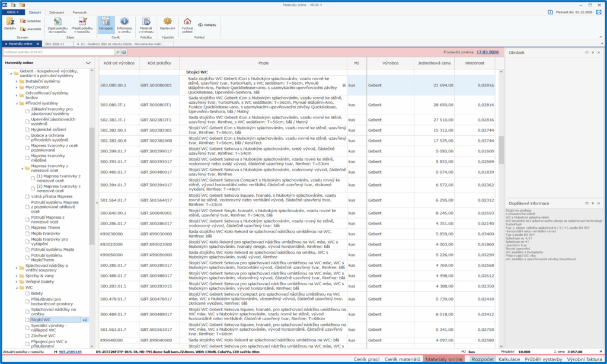Open Databáze from the Seznam group
Image resolution: width=607 pixels, height=364 pixels.
click(x=30, y=21)
